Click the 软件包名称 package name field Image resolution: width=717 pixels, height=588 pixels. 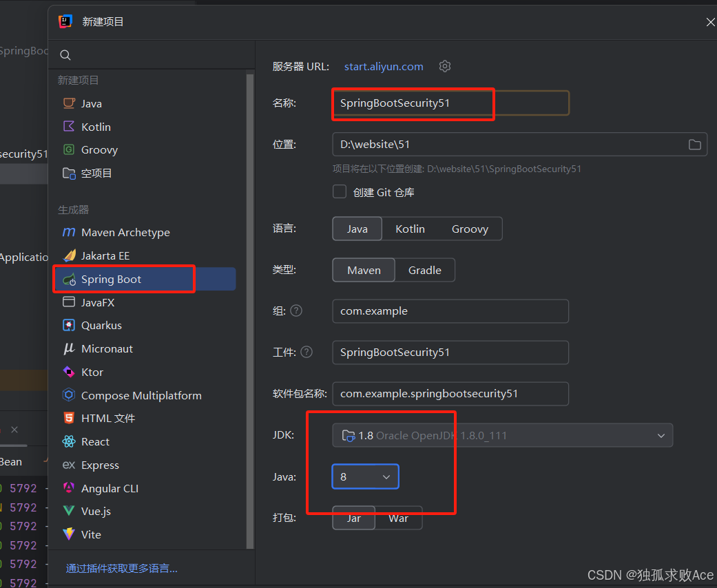450,394
